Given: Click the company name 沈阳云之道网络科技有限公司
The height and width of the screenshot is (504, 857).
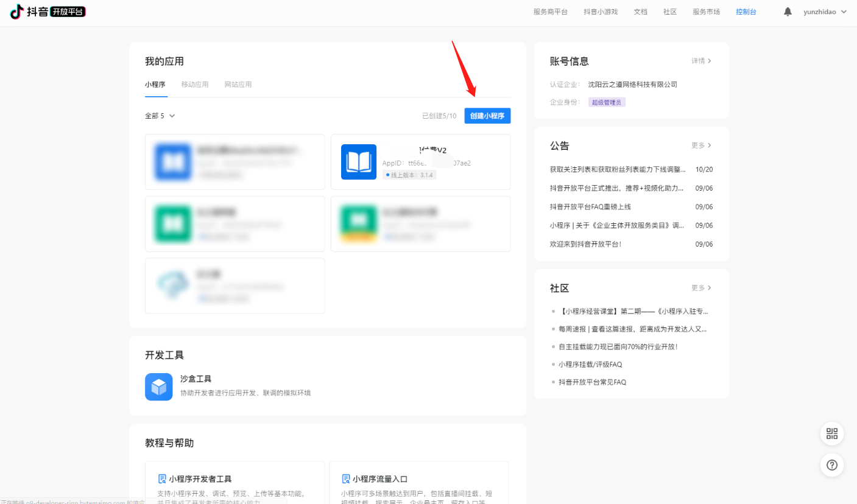Looking at the screenshot, I should point(633,85).
